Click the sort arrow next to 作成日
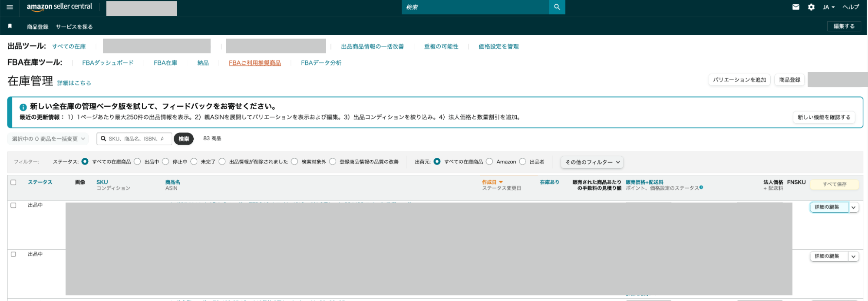Viewport: 868px width, 301px height. 501,183
